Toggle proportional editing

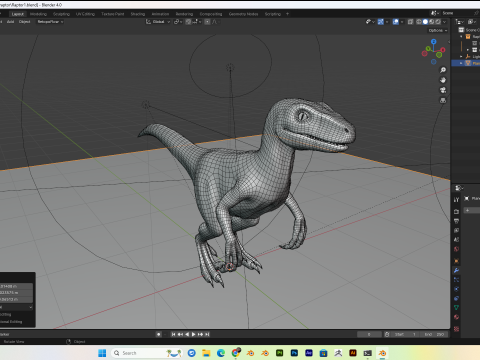tap(207, 22)
